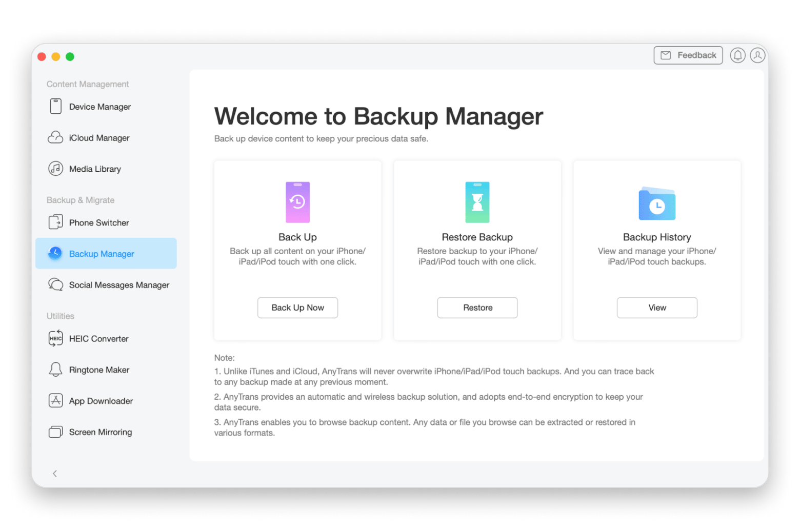Click the App Downloader icon
Viewport: 800px width, 532px height.
pyautogui.click(x=55, y=400)
